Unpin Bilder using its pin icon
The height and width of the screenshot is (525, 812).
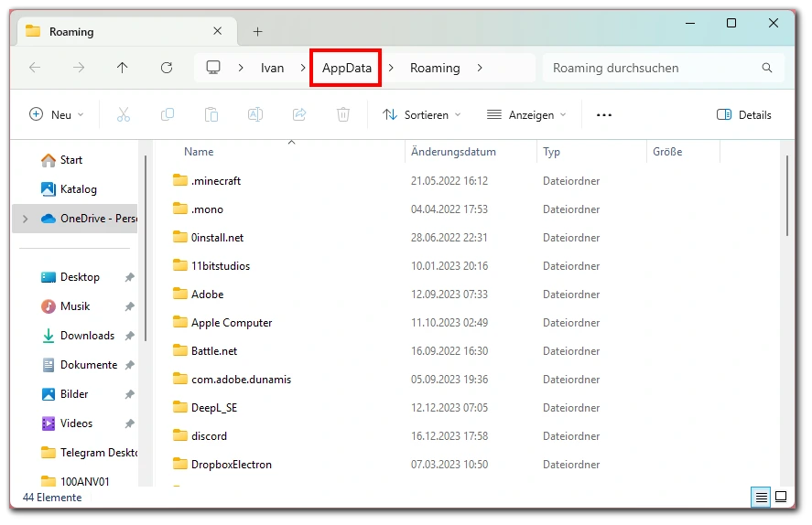click(129, 394)
